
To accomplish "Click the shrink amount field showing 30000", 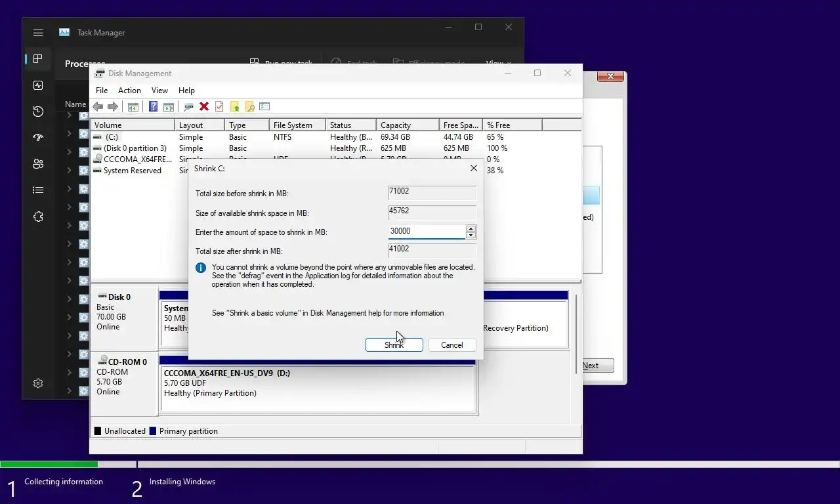I will click(427, 232).
